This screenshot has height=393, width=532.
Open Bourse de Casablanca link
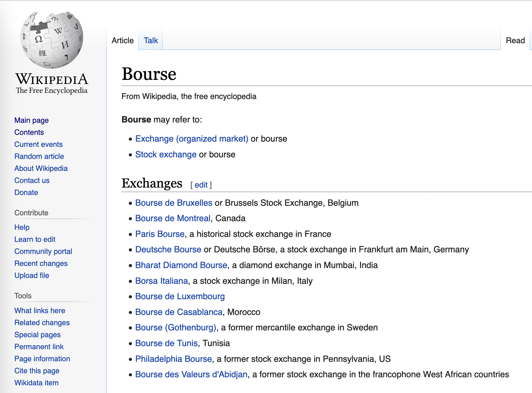[x=179, y=312]
